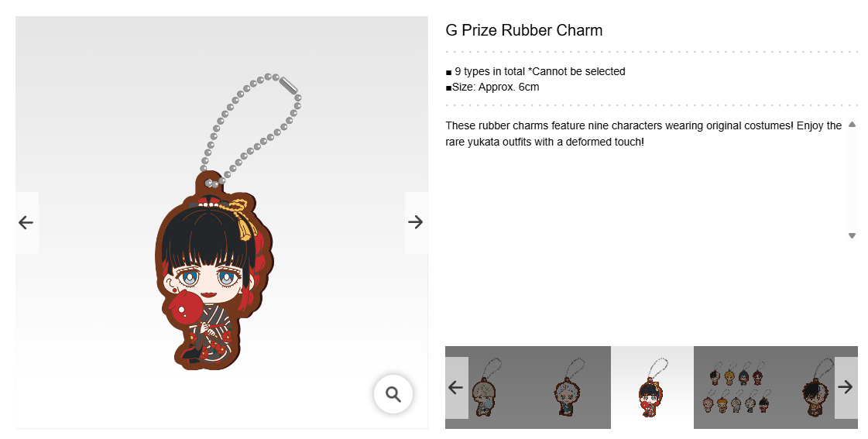Click the description scroll-down arrow
Screen dimensions: 868x439
click(852, 236)
